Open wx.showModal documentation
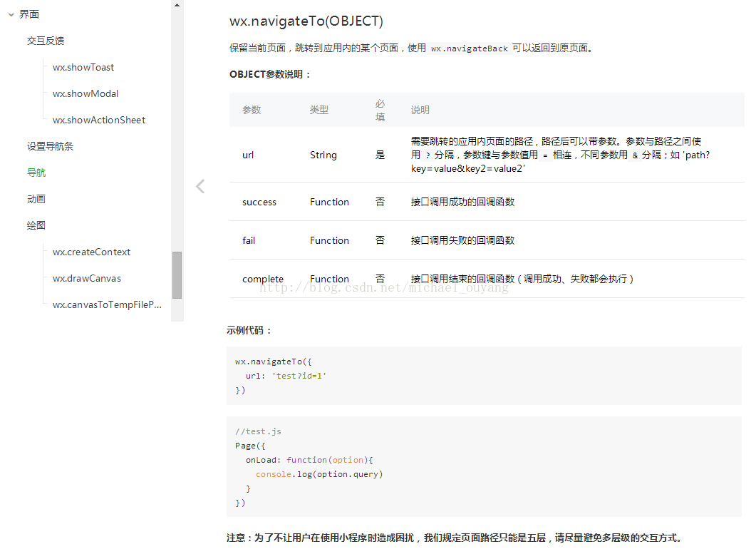 (x=86, y=93)
